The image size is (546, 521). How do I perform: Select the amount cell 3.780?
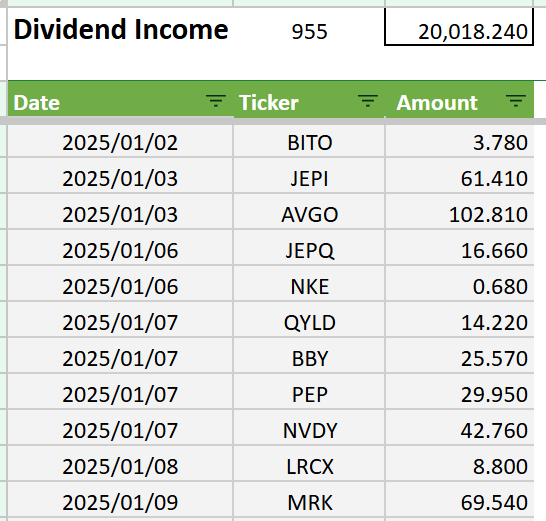460,141
